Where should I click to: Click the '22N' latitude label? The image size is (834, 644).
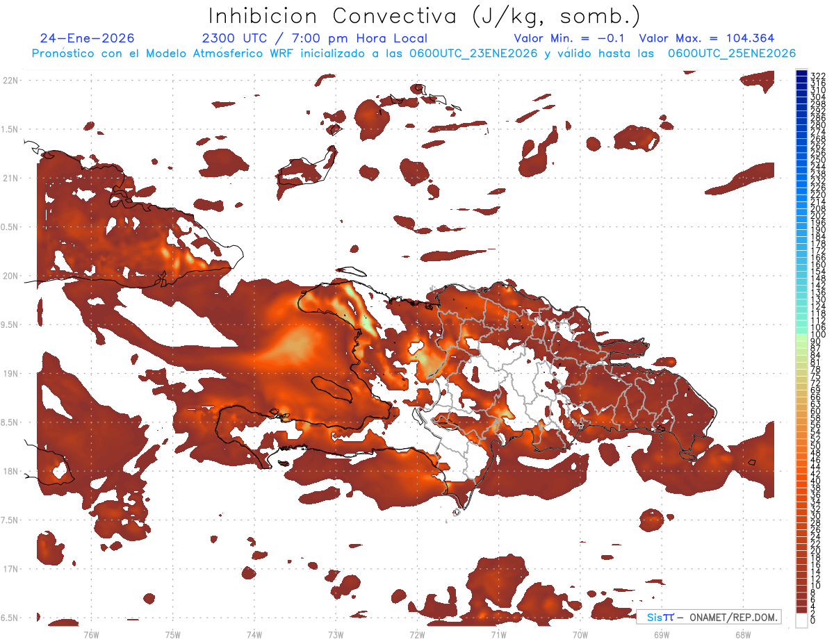pos(10,81)
